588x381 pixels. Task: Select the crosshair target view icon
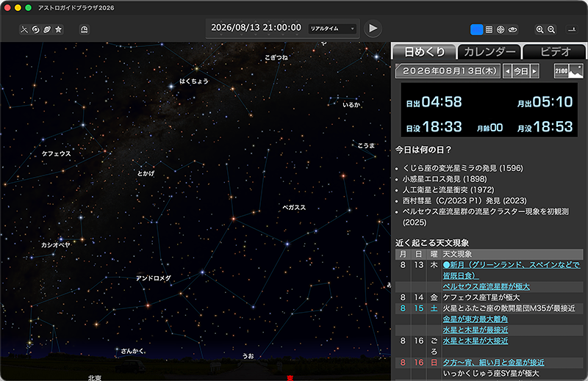[501, 29]
